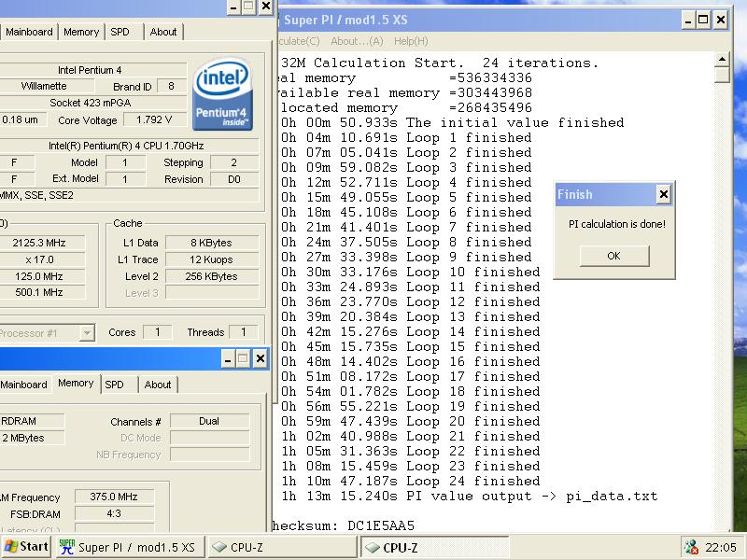Click the Loop 24 finished line
Screen dimensions: 747x560
point(410,482)
